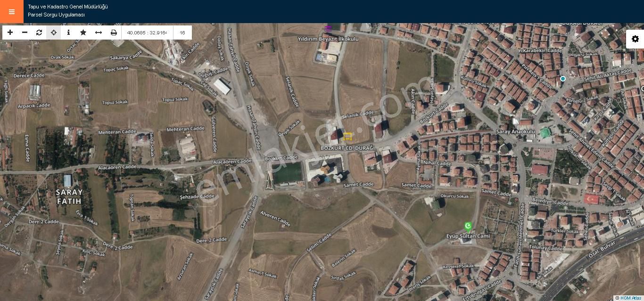Click the red Turkish flag marker

point(591,199)
